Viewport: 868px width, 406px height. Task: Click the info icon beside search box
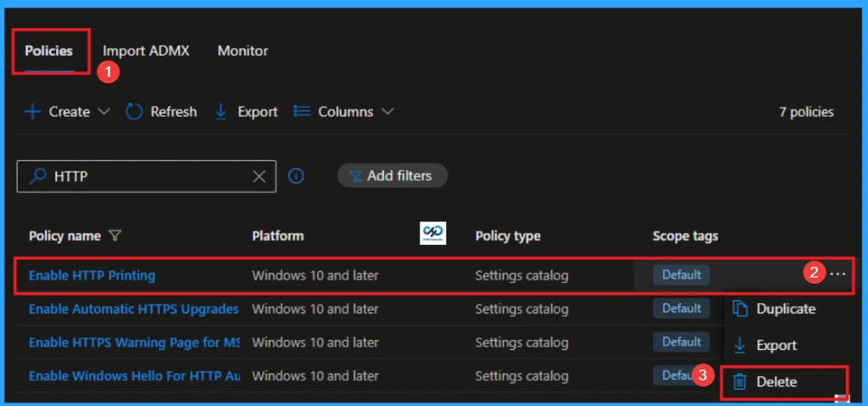point(296,176)
